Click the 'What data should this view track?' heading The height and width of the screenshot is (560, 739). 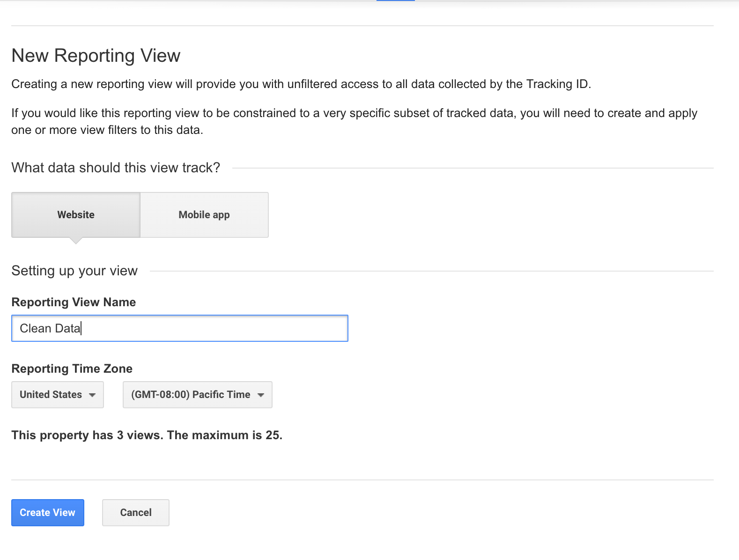tap(116, 168)
